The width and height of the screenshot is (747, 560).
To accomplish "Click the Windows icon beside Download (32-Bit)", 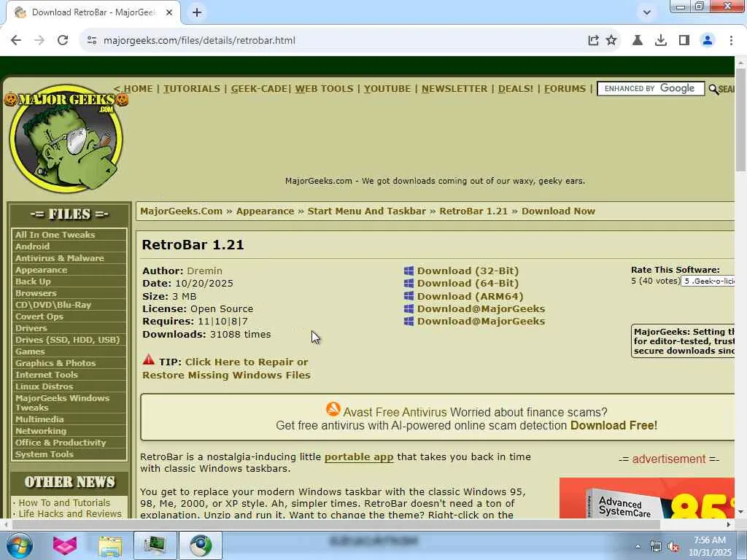I will tap(409, 271).
